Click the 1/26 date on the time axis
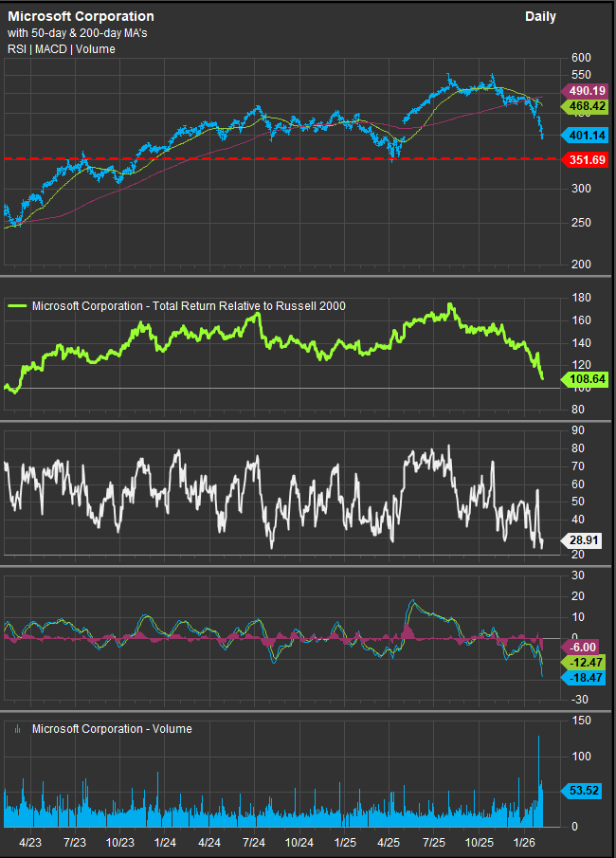This screenshot has width=616, height=858. point(524,842)
